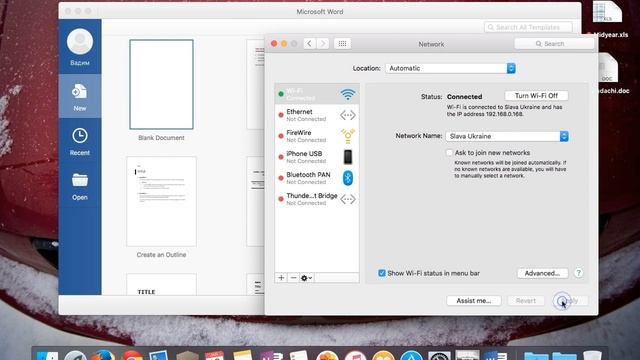Image resolution: width=640 pixels, height=360 pixels.
Task: Click the Assist me button
Action: click(473, 301)
